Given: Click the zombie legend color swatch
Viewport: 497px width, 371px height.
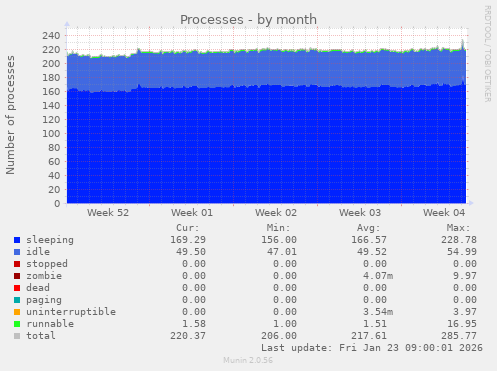Looking at the screenshot, I should [x=17, y=276].
